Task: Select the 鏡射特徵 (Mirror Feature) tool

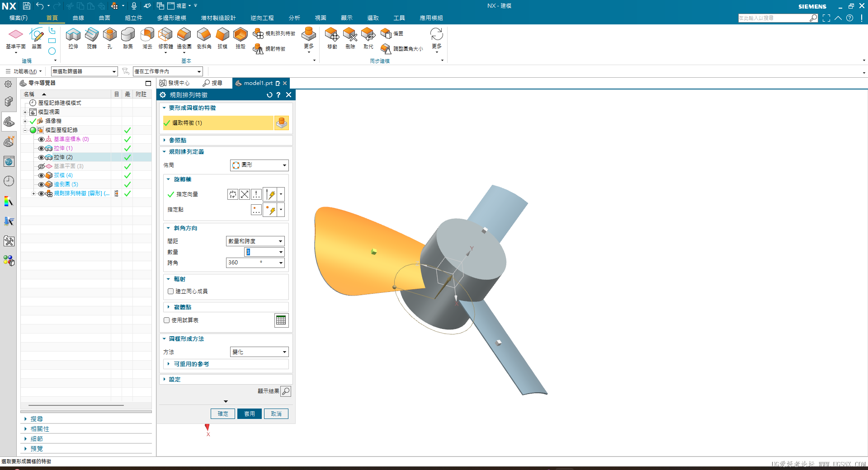Action: (269, 49)
